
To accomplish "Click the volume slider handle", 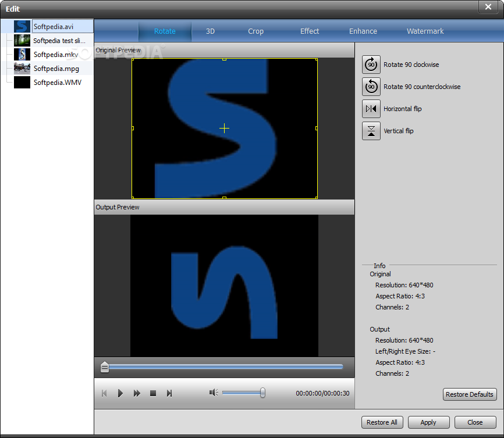I will (262, 393).
